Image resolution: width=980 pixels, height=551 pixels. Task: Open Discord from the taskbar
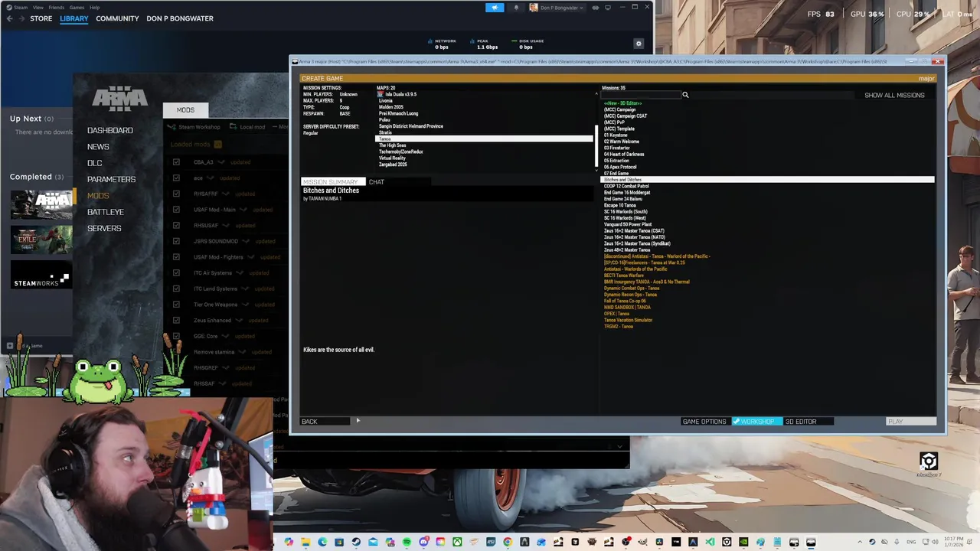(x=423, y=542)
